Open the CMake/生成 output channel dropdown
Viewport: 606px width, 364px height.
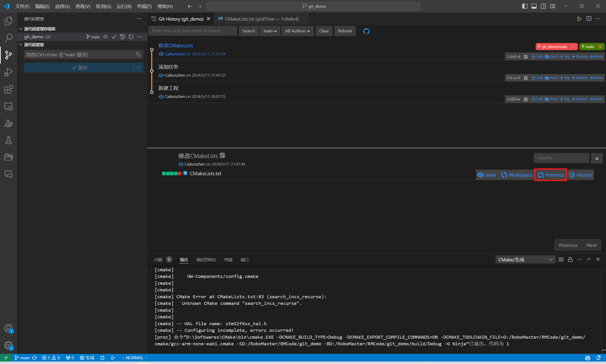tap(525, 259)
